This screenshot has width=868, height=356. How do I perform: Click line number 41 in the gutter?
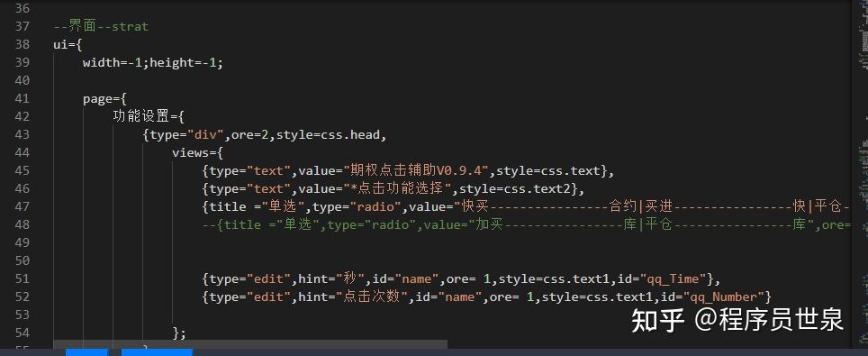[x=23, y=99]
